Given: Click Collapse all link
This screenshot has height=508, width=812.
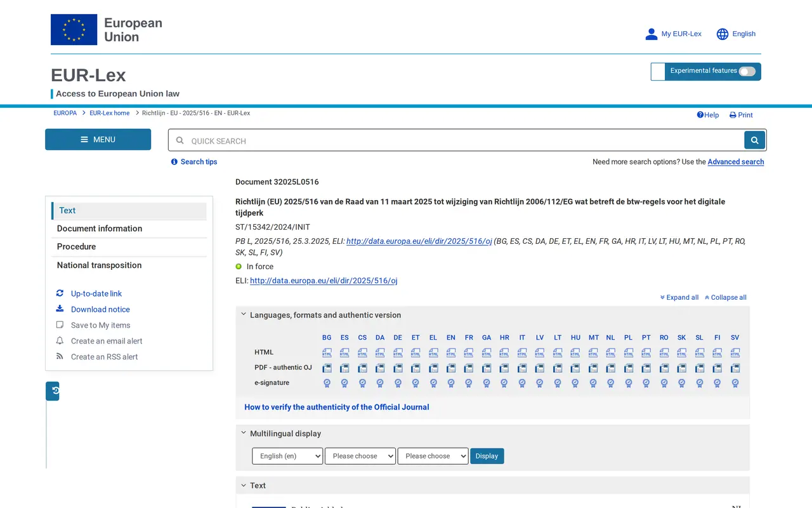Looking at the screenshot, I should (x=726, y=297).
